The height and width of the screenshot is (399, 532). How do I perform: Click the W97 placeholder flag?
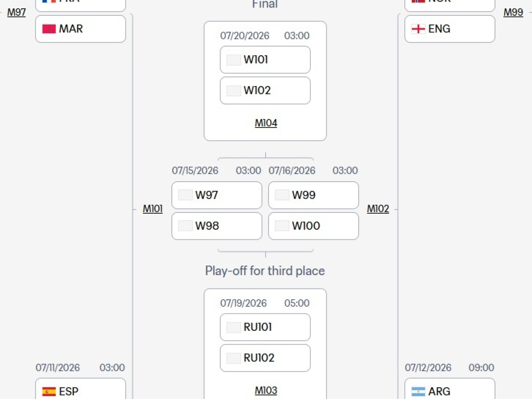point(185,195)
